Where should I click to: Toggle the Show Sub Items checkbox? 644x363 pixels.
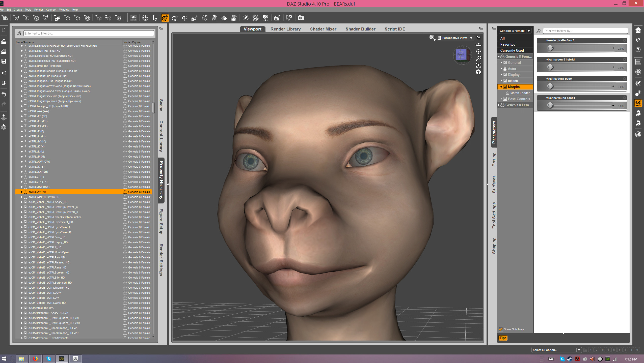click(x=501, y=329)
